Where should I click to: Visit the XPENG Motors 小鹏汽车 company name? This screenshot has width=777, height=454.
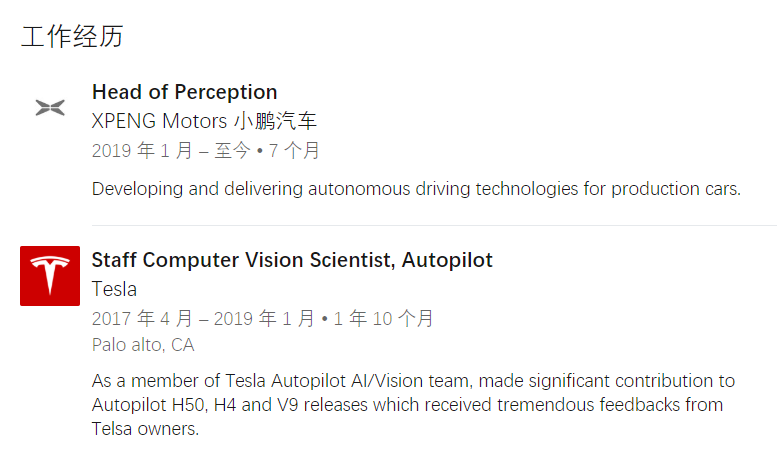pyautogui.click(x=204, y=121)
